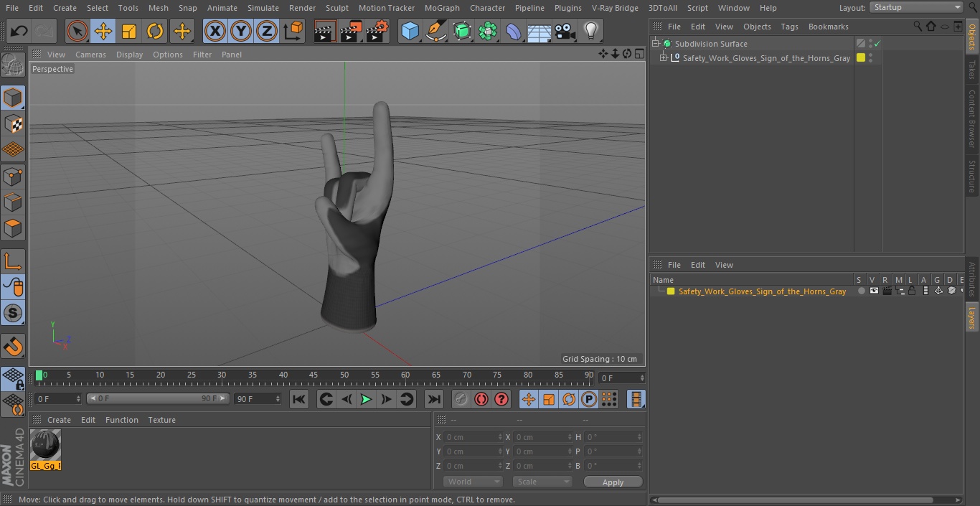
Task: Render the active view
Action: [x=325, y=31]
